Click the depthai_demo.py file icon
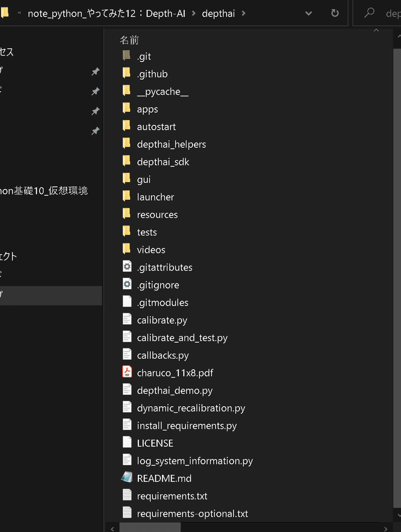 click(x=127, y=390)
